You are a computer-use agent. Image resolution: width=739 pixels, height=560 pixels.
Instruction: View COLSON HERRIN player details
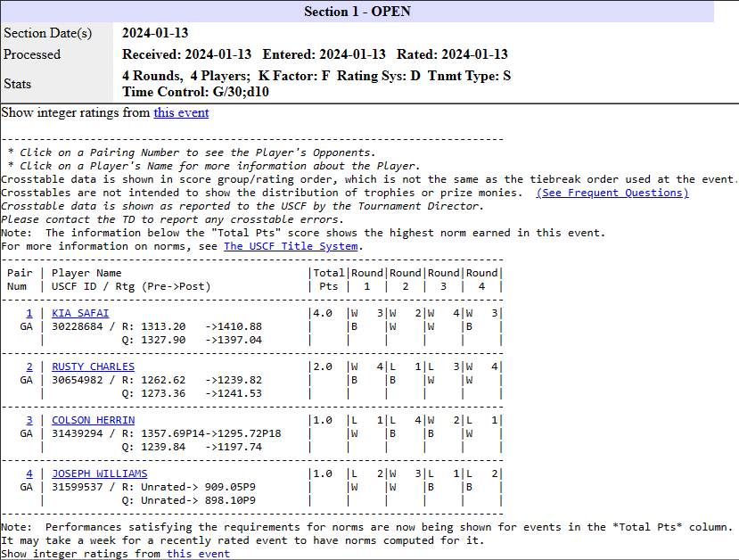tap(93, 420)
